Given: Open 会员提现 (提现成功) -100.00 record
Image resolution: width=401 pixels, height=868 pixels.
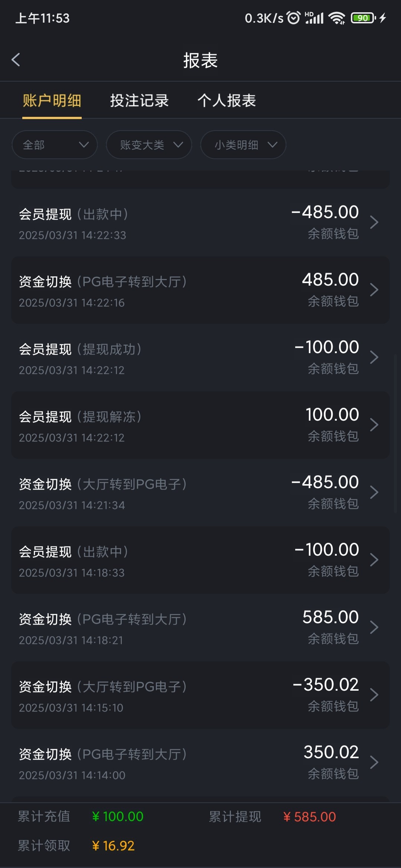Looking at the screenshot, I should pyautogui.click(x=200, y=358).
